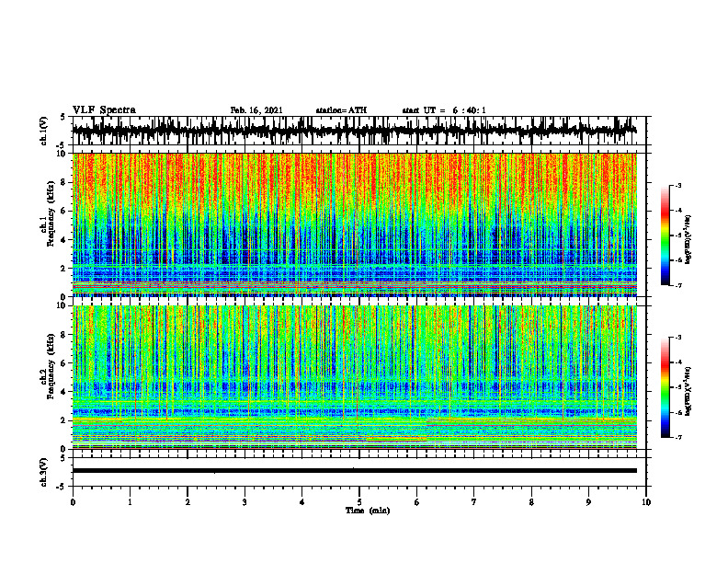Click the ch.2 spectrogram color scale bar

pos(665,387)
